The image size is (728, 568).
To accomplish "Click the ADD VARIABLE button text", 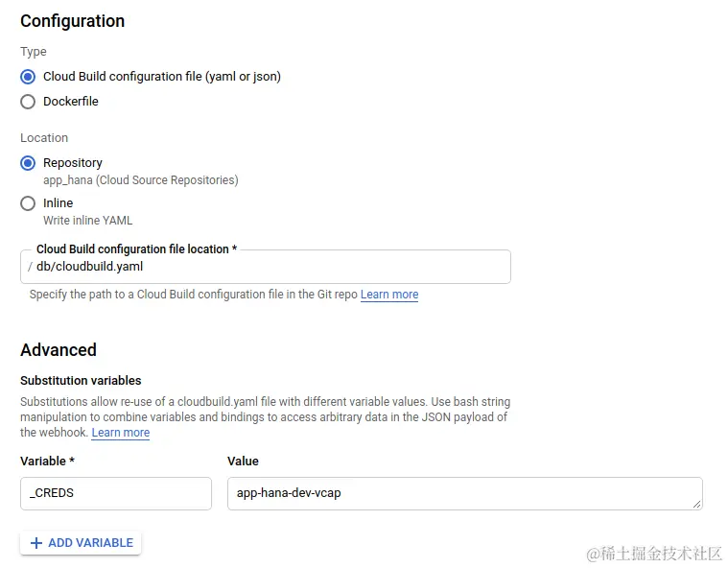I will [x=90, y=543].
